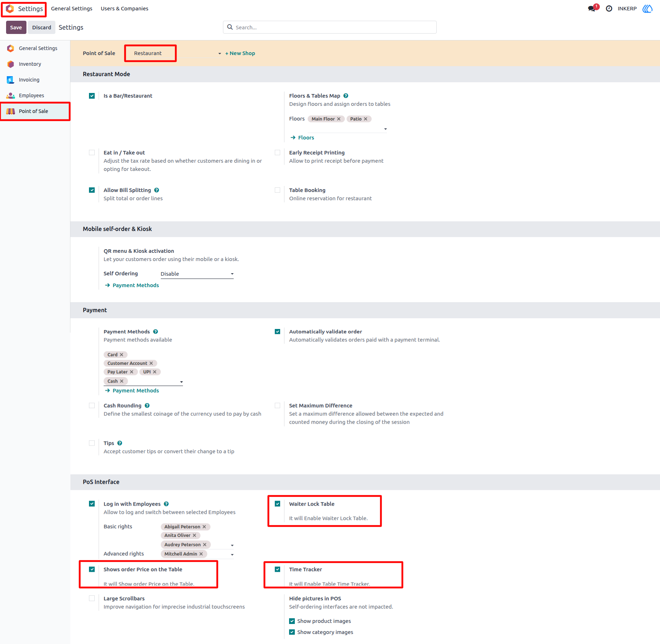The image size is (660, 644).
Task: Enable Early Receipt Printing
Action: (x=277, y=153)
